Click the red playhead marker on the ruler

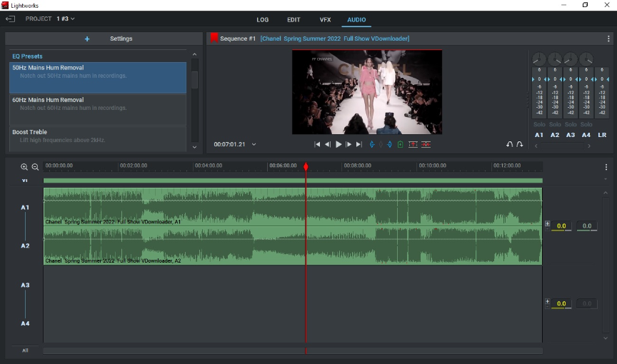point(306,167)
